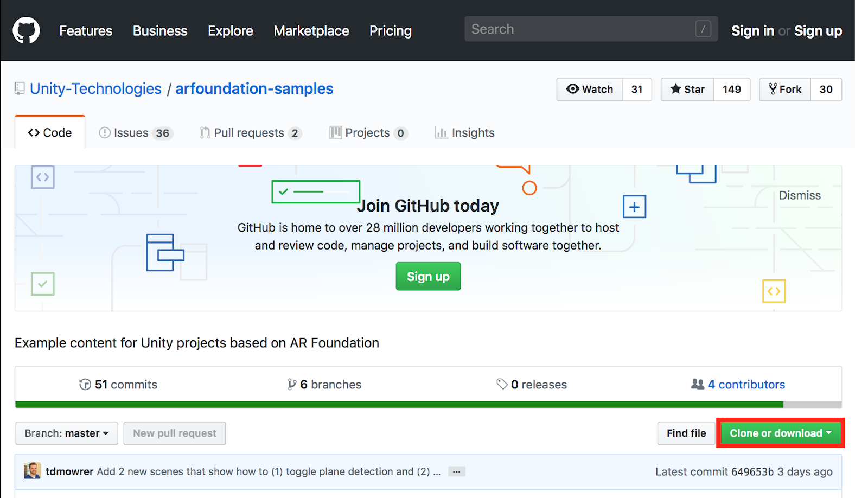Viewport: 868px width, 498px height.
Task: Click the releases tag icon
Action: 502,384
